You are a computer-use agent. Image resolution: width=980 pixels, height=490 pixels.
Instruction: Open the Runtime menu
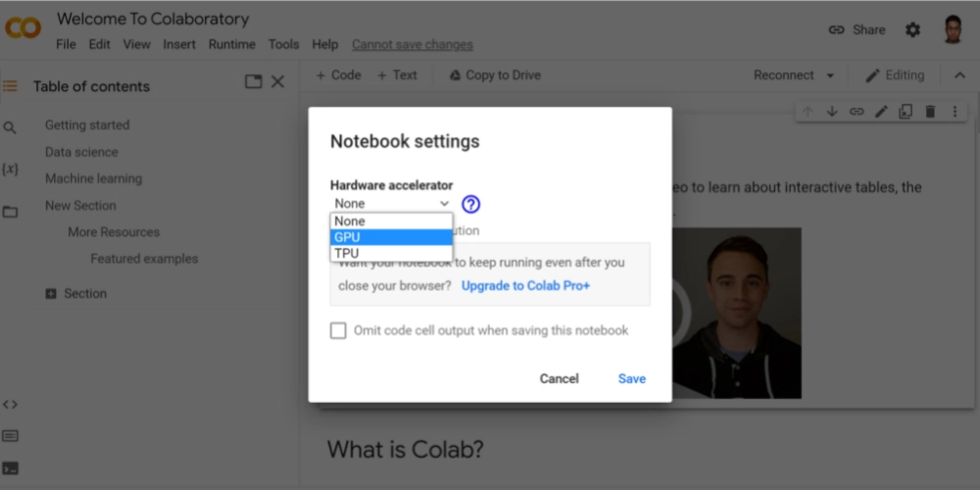tap(232, 44)
